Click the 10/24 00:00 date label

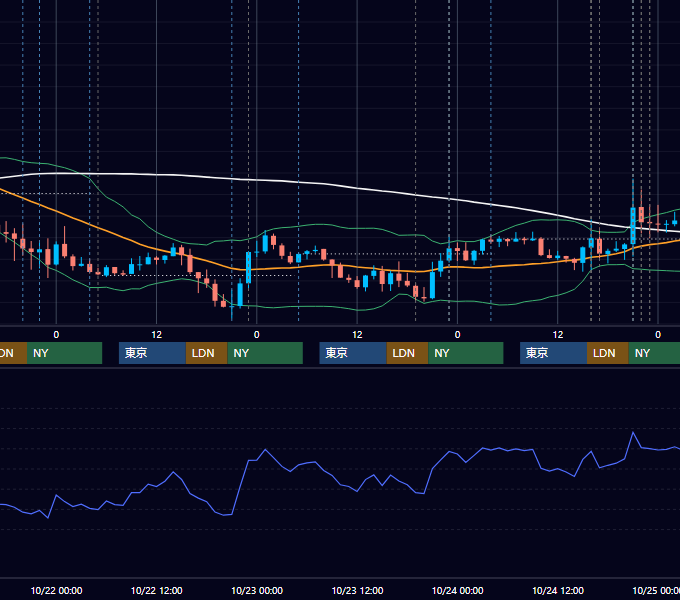(458, 590)
